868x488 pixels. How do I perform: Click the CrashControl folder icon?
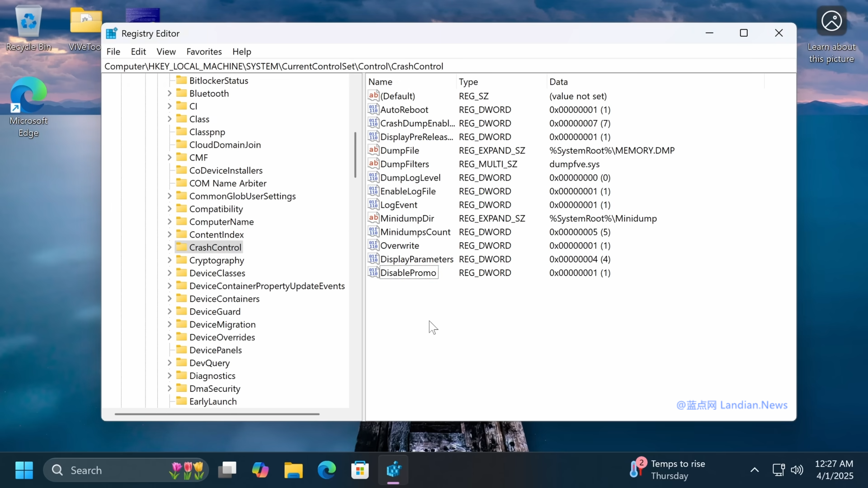pyautogui.click(x=181, y=247)
